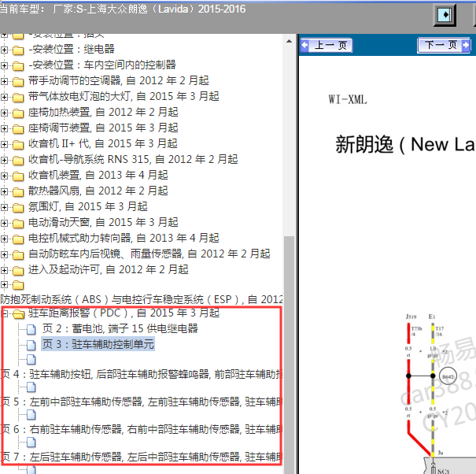Viewport: 476px width, 474px height.
Task: Open 页 5：左前中部驻车辅助传感器 entry
Action: point(141,402)
